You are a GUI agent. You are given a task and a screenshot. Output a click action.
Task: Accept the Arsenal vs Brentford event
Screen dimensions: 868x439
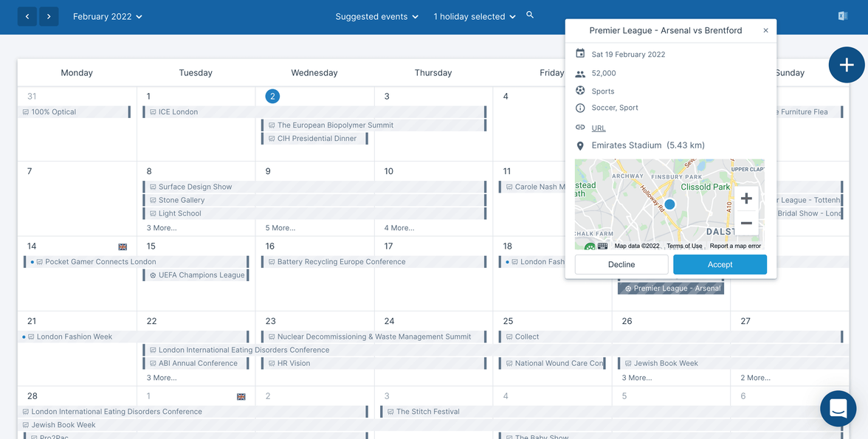coord(720,264)
